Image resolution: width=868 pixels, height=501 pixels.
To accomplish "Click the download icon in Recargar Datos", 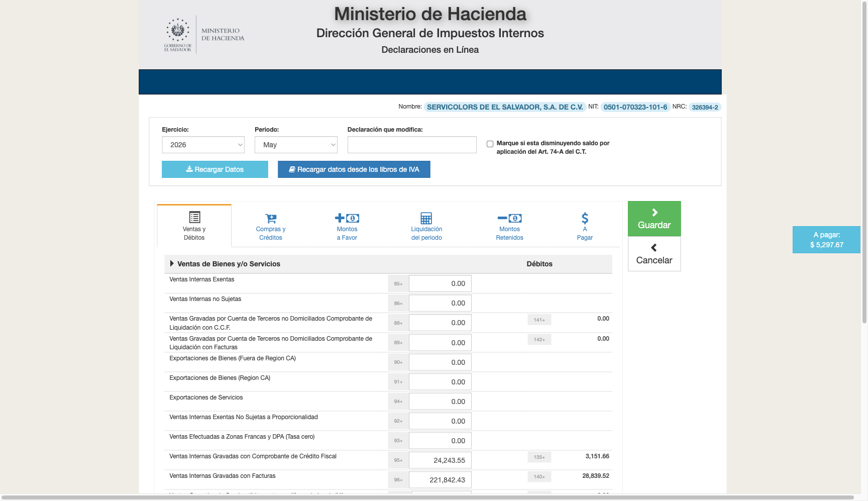I will pyautogui.click(x=189, y=169).
